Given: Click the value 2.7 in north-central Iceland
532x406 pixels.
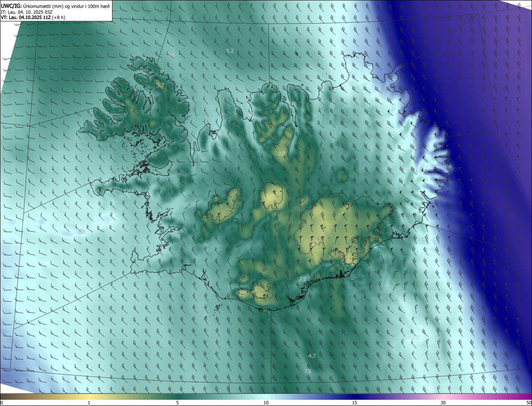Looking at the screenshot, I should point(282,154).
